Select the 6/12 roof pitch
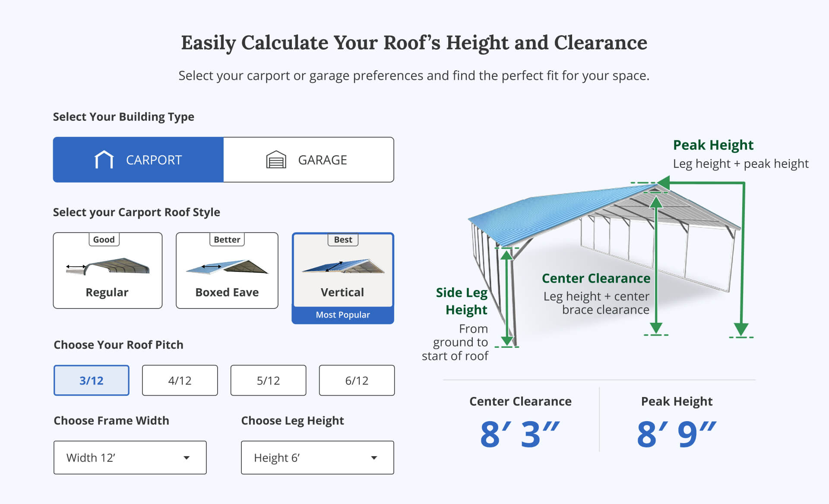Viewport: 829px width, 504px height. click(x=357, y=380)
